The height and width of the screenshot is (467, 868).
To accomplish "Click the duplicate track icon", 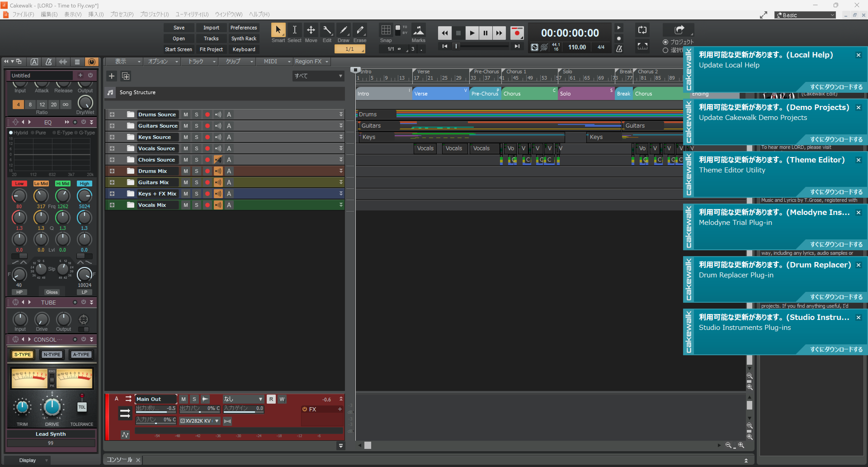I will pos(126,76).
